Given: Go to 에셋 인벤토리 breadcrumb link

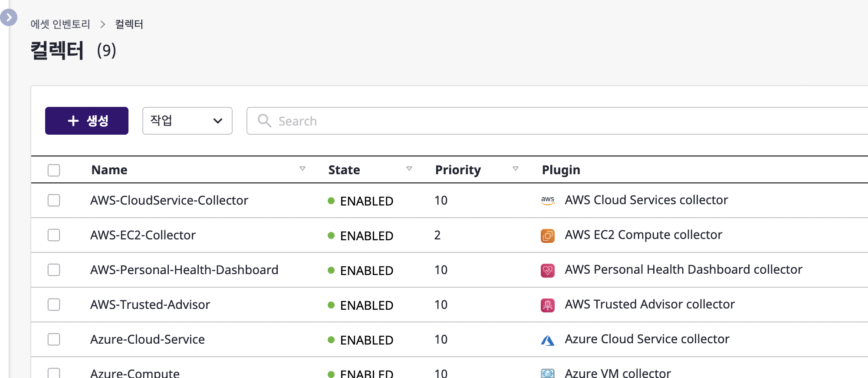Looking at the screenshot, I should (x=60, y=24).
